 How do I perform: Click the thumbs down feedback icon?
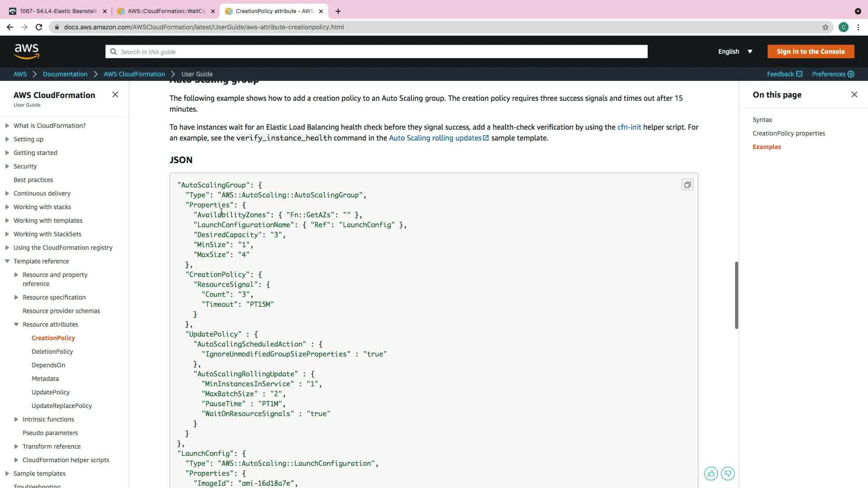727,474
